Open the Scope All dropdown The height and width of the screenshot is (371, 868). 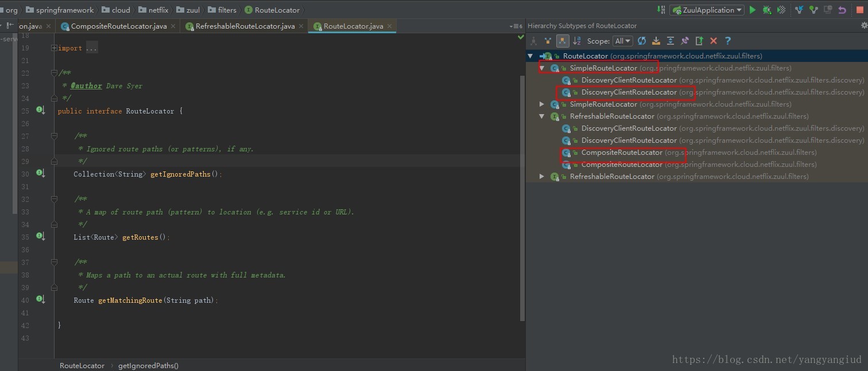pyautogui.click(x=623, y=41)
